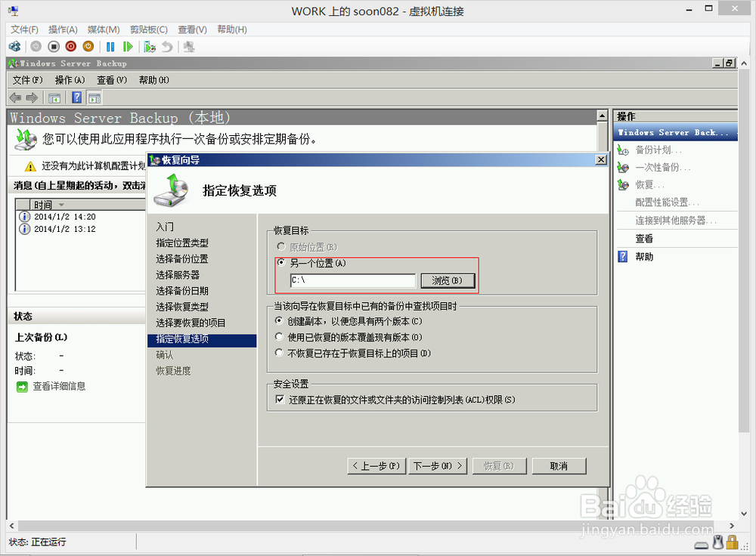Click the Help question icon in Actions pane
Viewport: 756px width, 556px height.
coord(623,256)
